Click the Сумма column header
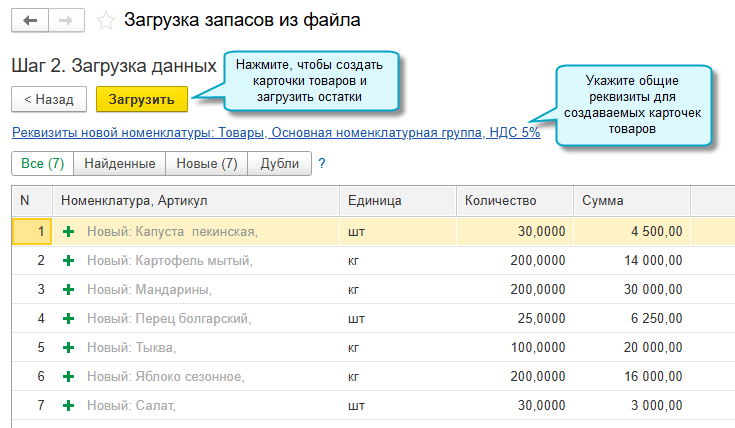 603,200
